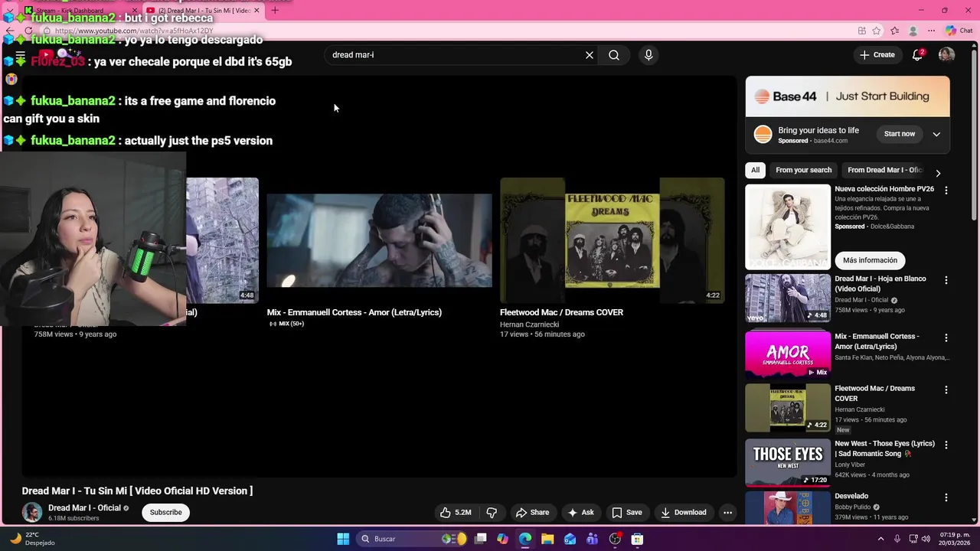Play end-screen Emmanuell Cortess mix card
Screen dimensions: 980x551
[379, 240]
